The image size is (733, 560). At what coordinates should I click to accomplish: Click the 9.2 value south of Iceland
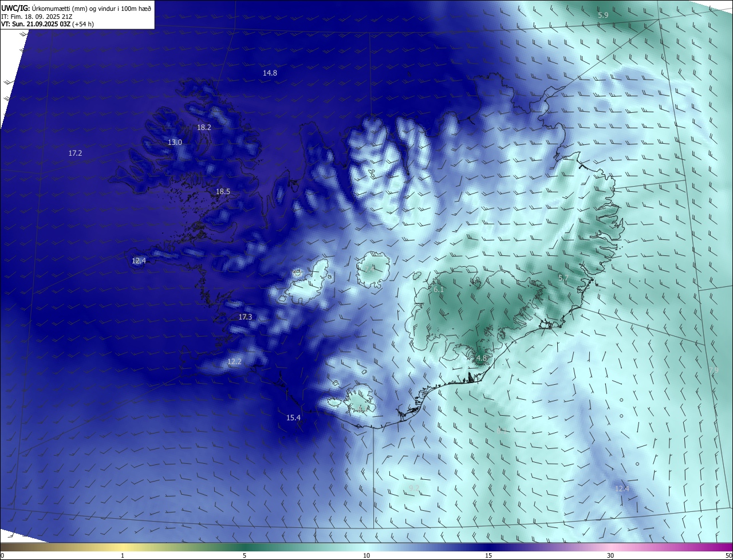coord(414,488)
